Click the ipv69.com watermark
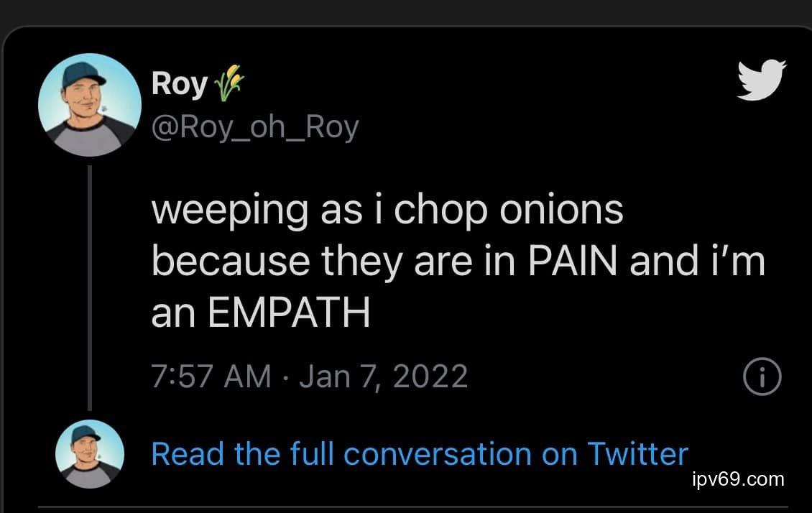The image size is (812, 513). click(738, 479)
